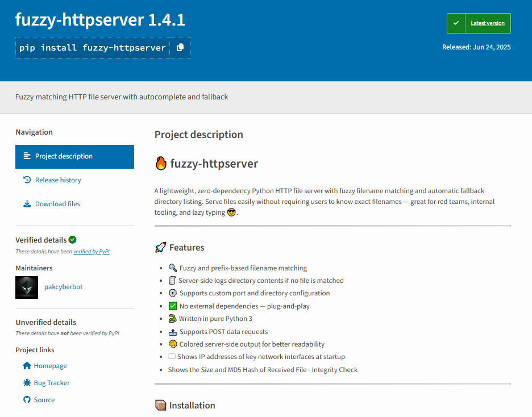This screenshot has width=532, height=417.
Task: Open the Homepage project link
Action: pyautogui.click(x=50, y=366)
